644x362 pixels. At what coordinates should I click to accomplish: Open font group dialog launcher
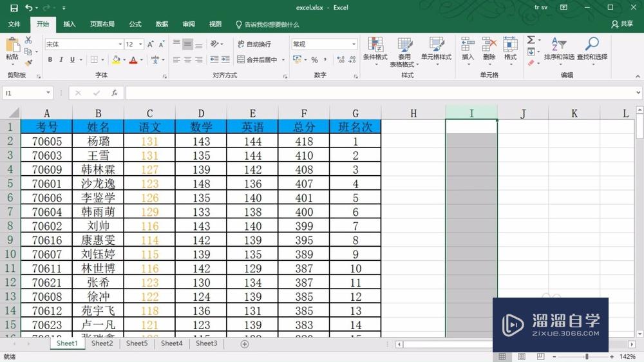click(x=165, y=77)
